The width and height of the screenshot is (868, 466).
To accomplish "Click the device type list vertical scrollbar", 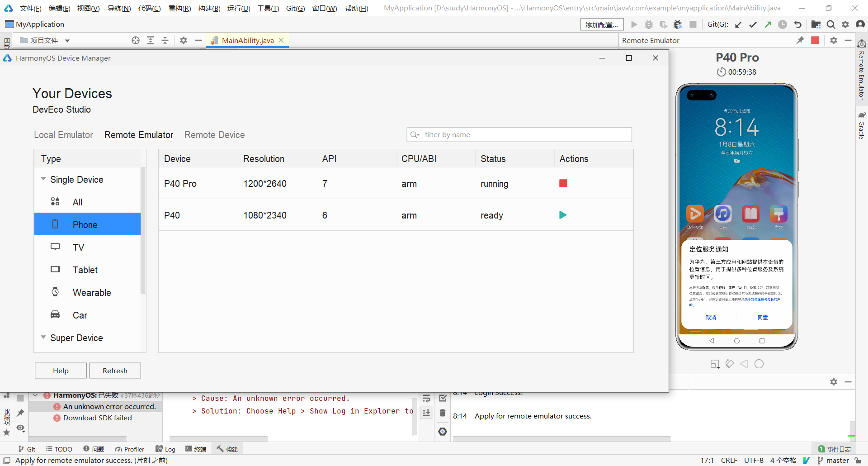I will 143,231.
